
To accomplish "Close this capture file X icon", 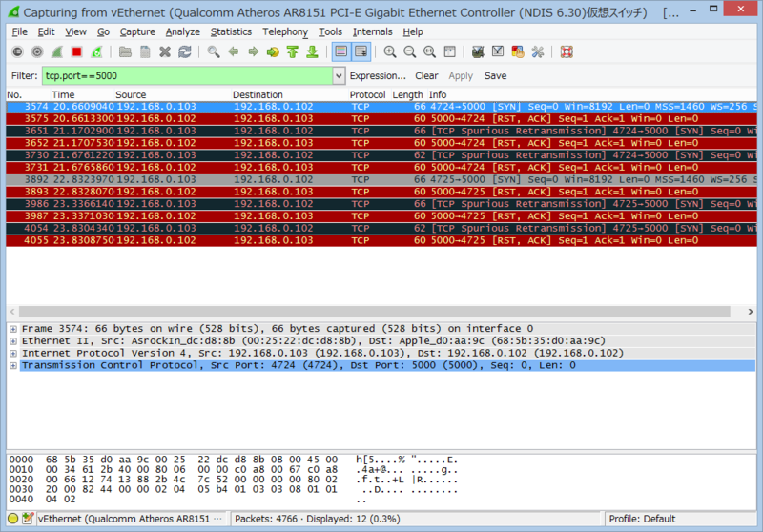I will tap(165, 51).
